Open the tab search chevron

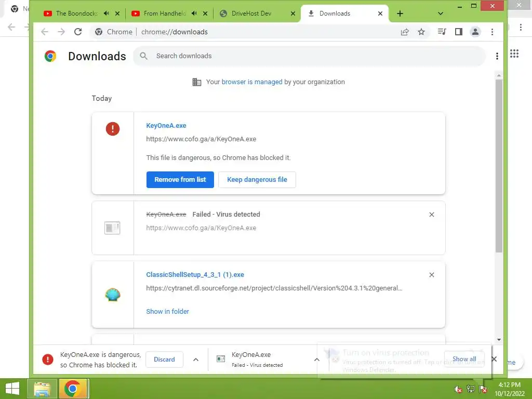441,14
